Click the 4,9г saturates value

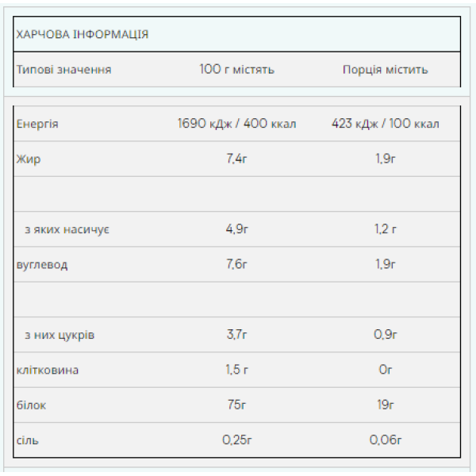[237, 229]
